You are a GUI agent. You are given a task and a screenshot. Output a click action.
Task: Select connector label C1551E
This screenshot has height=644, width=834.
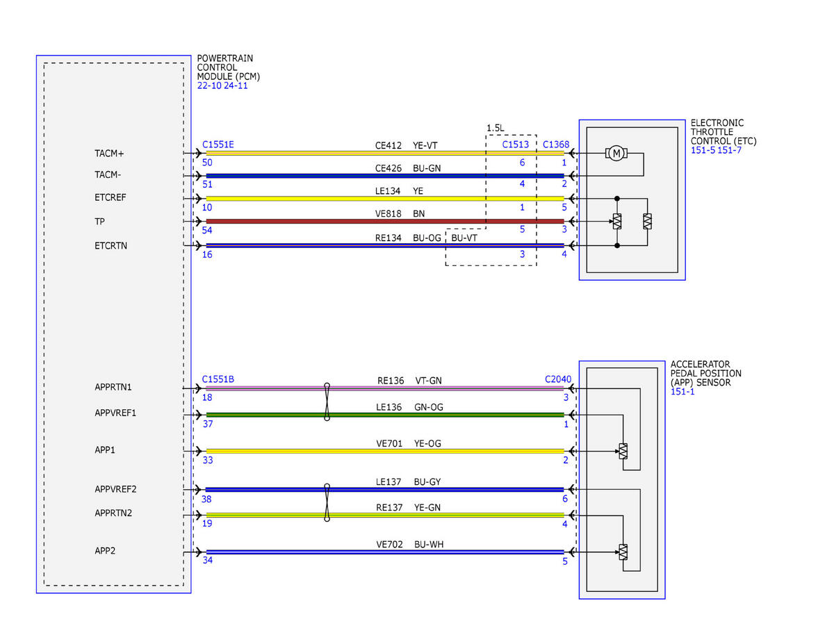(x=218, y=145)
